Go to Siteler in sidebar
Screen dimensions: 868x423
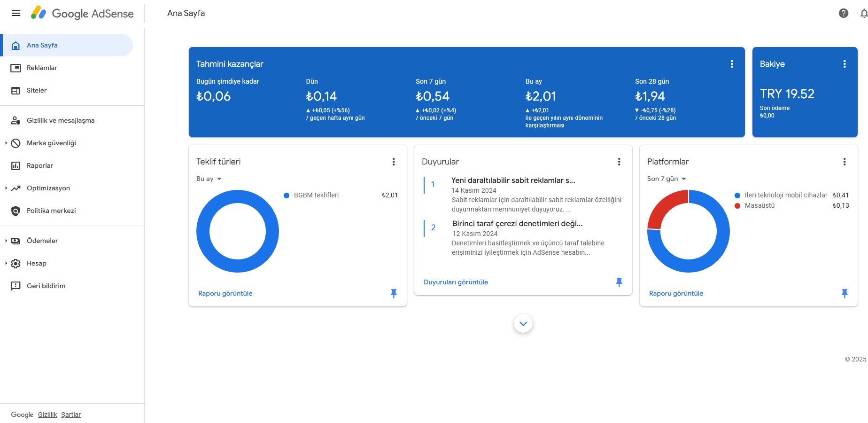(68, 90)
